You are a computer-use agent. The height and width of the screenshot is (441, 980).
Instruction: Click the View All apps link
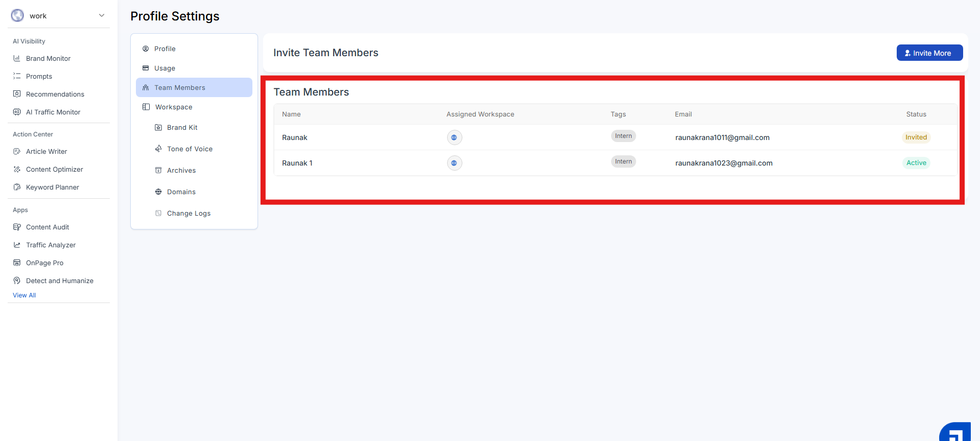24,295
